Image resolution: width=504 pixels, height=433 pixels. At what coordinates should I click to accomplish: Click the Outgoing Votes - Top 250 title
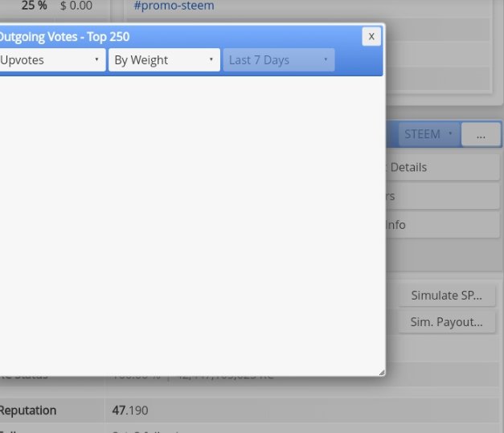64,37
